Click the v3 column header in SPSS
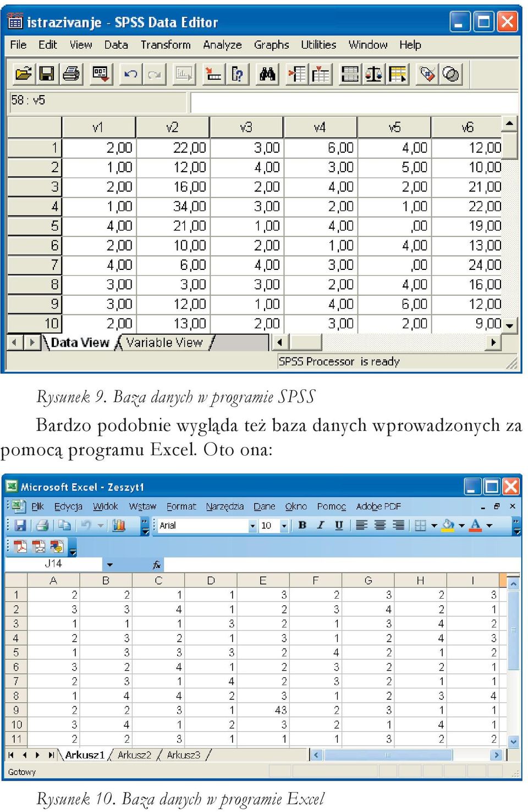528x812 pixels. 246,128
